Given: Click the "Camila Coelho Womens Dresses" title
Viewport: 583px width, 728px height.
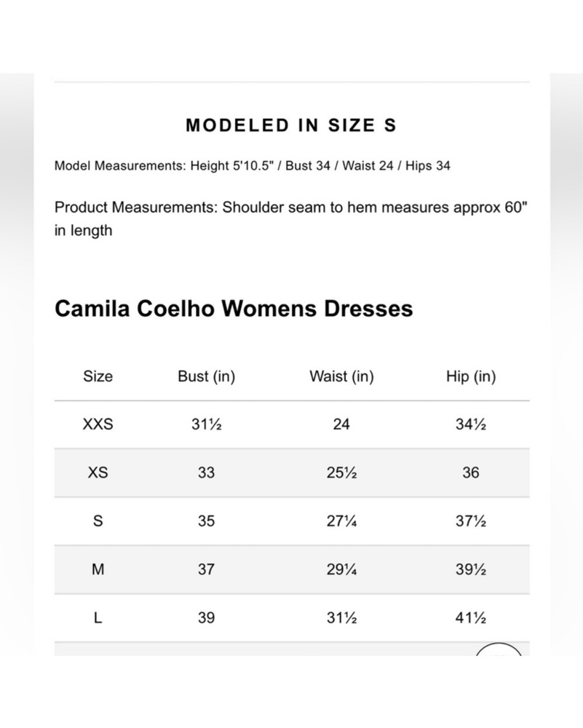Looking at the screenshot, I should (234, 309).
